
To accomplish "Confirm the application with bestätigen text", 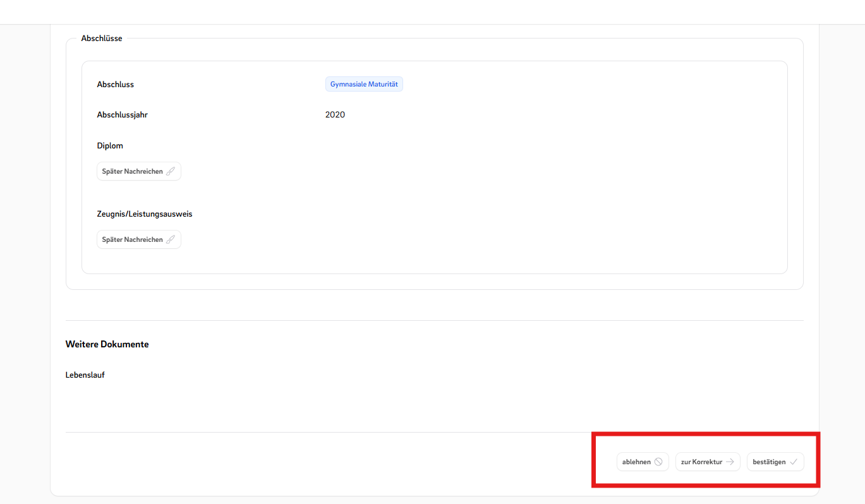I will pos(769,462).
